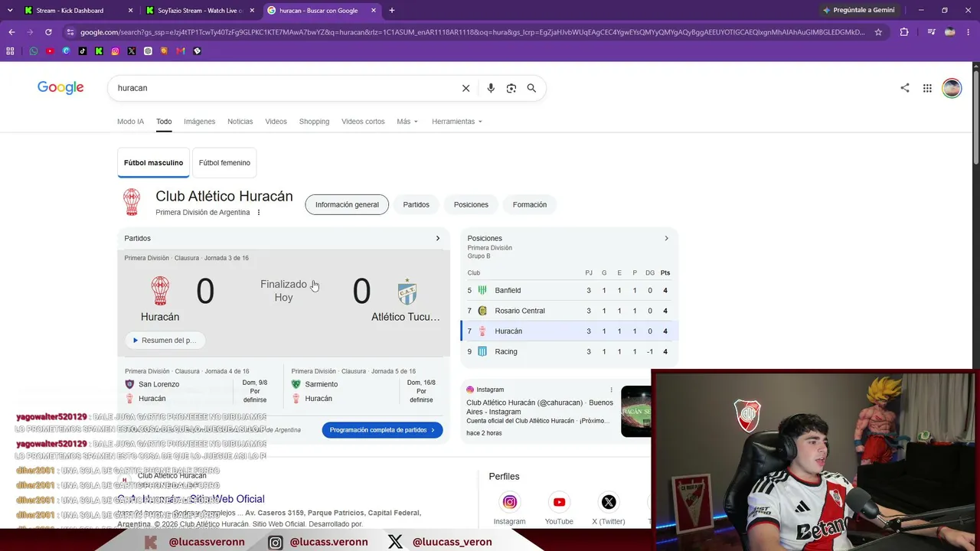Select the Modo IA search tab
Screen dimensions: 980x551
click(130, 122)
